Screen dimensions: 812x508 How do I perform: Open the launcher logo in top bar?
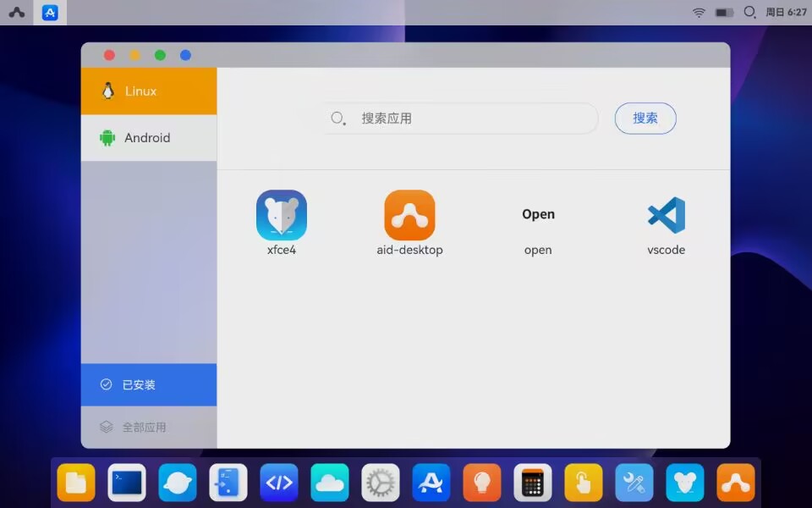17,13
